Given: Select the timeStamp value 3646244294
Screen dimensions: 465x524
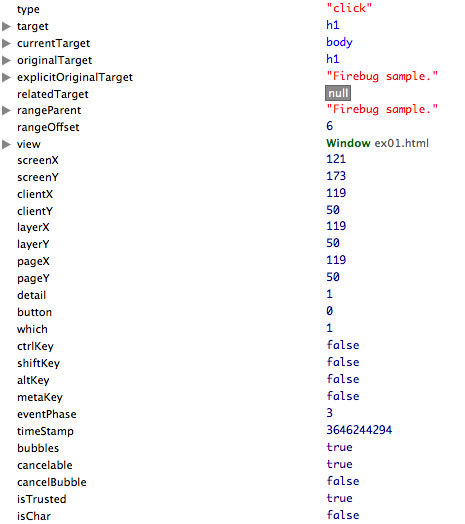Looking at the screenshot, I should tap(359, 430).
